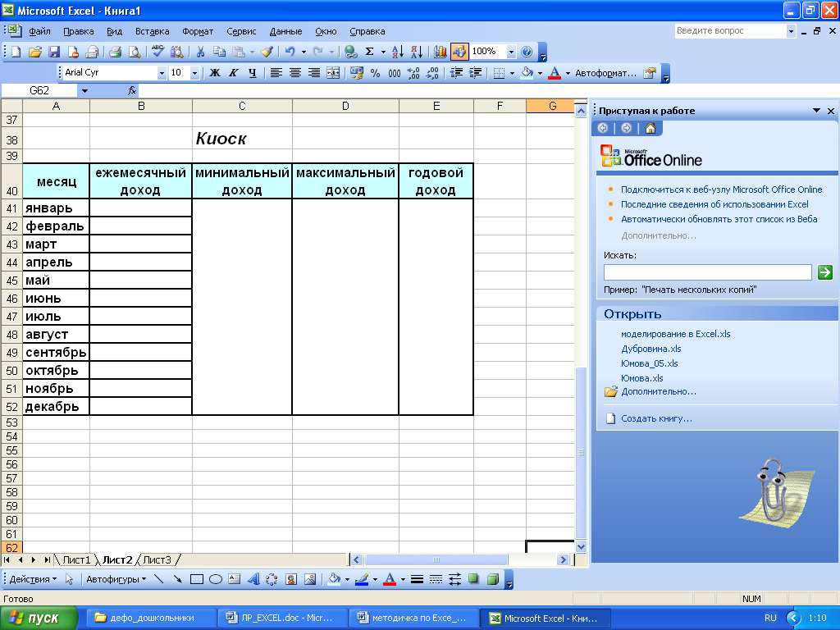Screen dimensions: 840x630
Task: Undo last action arrow icon
Action: 290,52
